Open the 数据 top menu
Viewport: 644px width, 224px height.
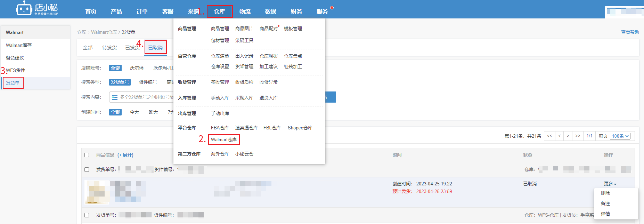tap(271, 11)
